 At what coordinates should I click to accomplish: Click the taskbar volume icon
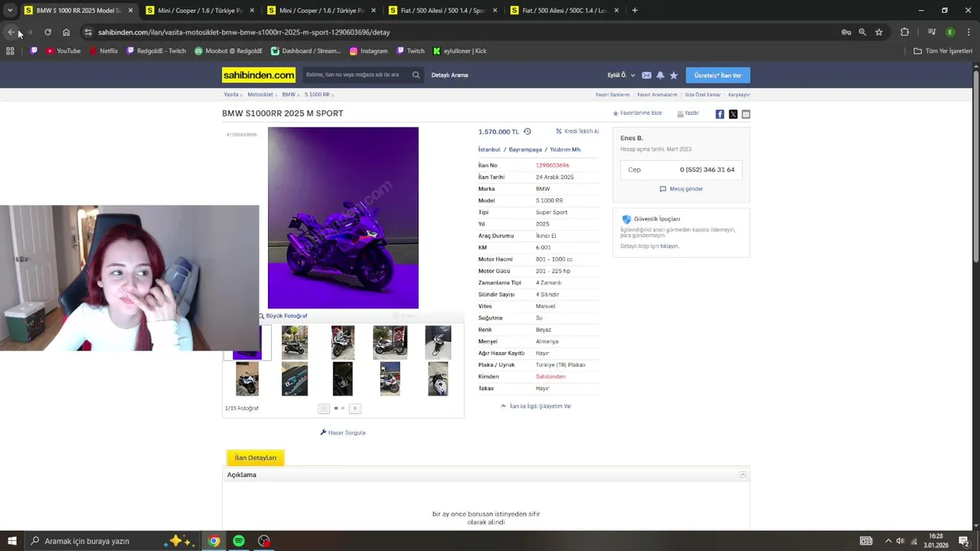point(900,541)
